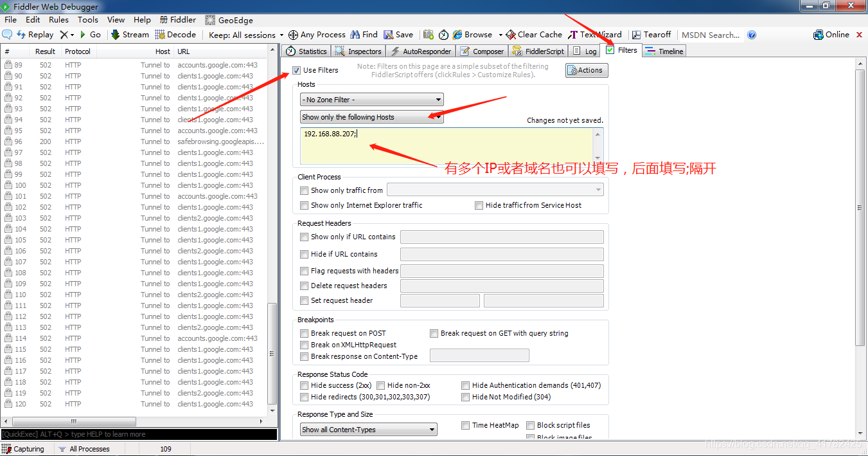Enable Hide traffic from Service Host
The image size is (868, 456).
pyautogui.click(x=479, y=206)
